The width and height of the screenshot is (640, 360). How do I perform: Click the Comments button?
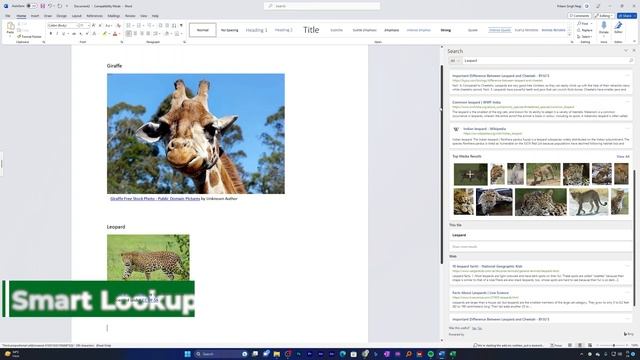[579, 16]
